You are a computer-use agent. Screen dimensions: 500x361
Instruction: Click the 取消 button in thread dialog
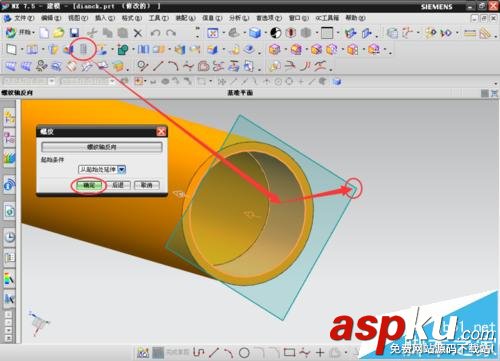147,185
